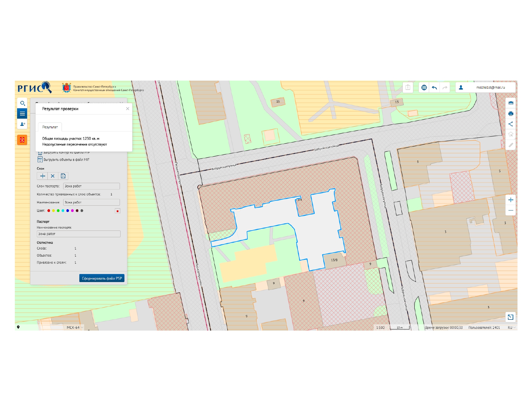Pick the green color dot

(58, 211)
